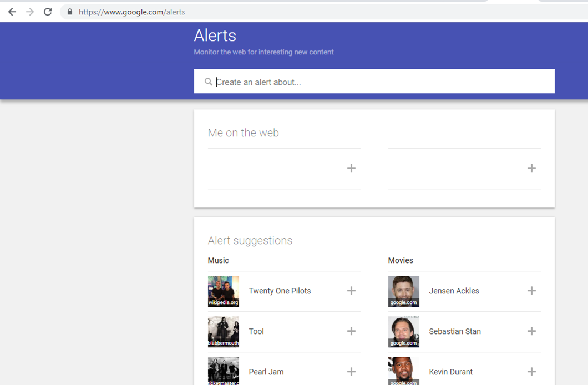
Task: Click the magnifier icon in the alert search box
Action: click(208, 82)
